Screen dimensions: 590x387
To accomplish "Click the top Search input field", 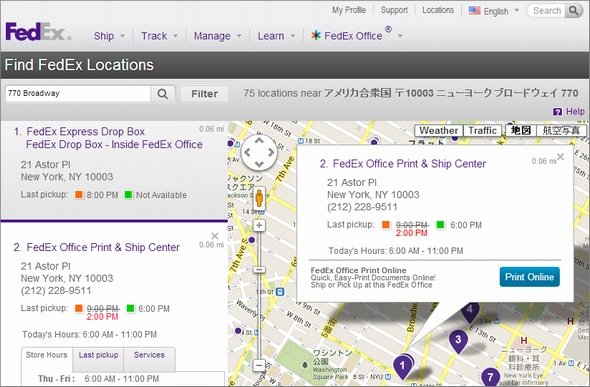I will pos(547,11).
